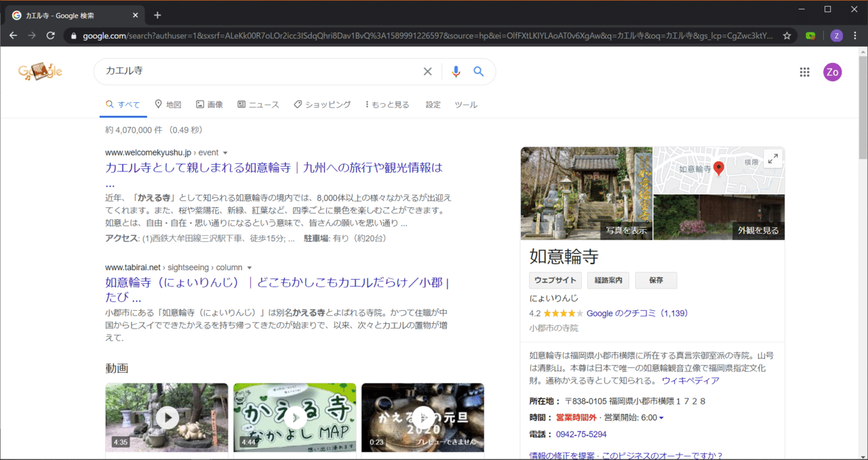Click the 営業時間外 status text
868x460 pixels.
tap(576, 418)
